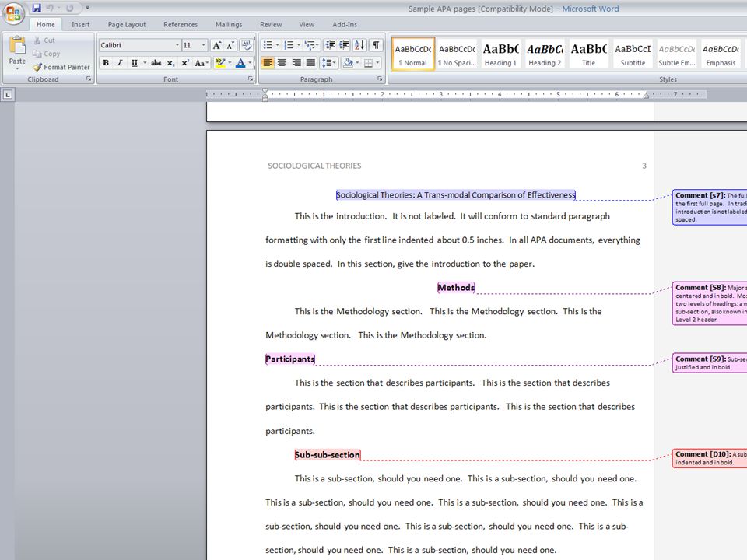747x560 pixels.
Task: Align text left
Action: [x=268, y=63]
